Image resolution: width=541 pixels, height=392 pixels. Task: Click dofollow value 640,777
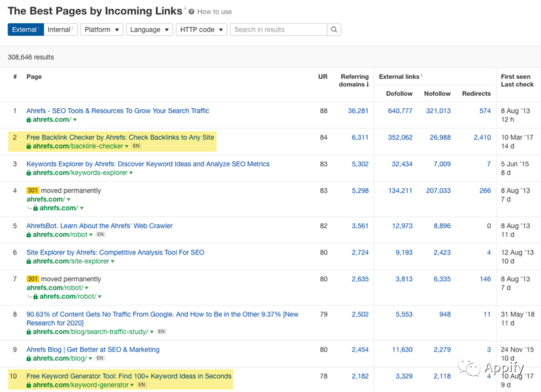400,111
